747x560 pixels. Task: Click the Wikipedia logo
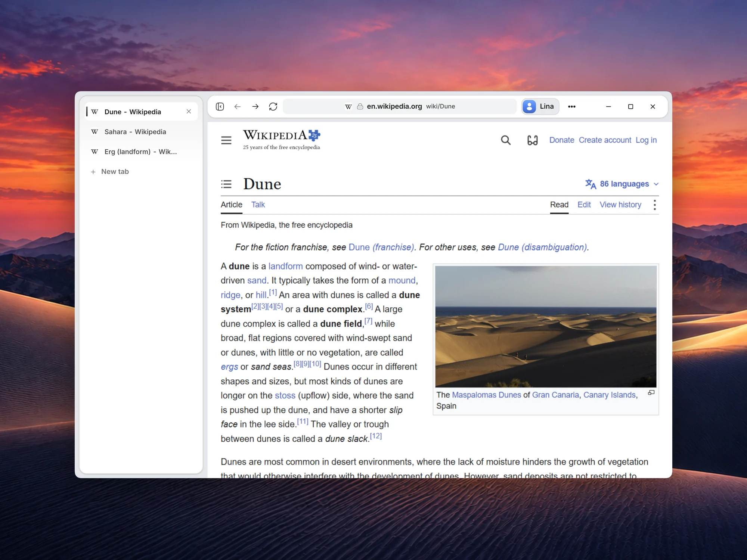(282, 139)
